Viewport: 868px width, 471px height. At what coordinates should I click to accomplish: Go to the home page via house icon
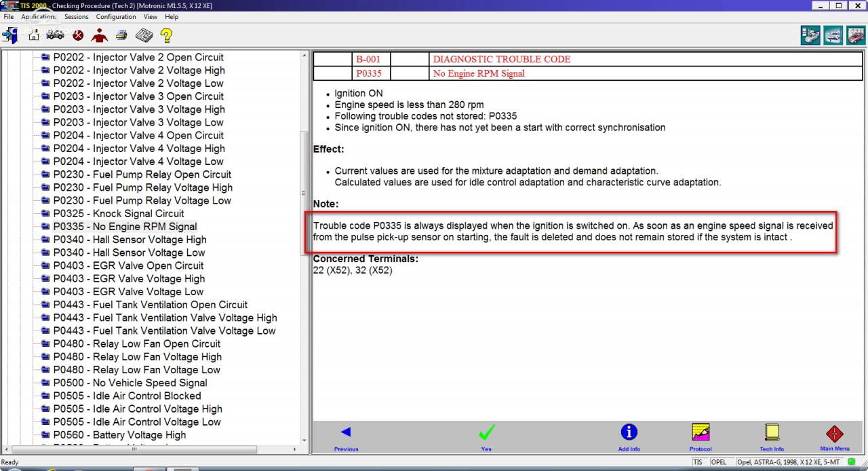(x=34, y=35)
